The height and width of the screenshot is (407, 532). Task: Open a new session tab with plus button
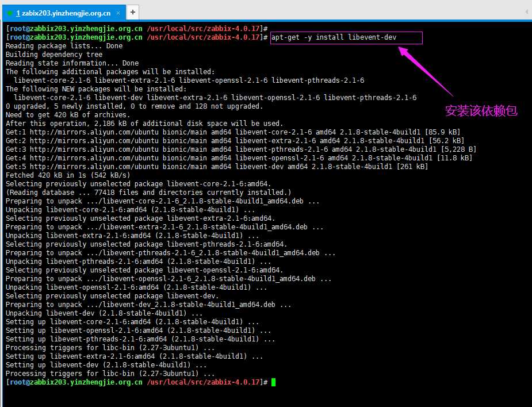coord(133,12)
